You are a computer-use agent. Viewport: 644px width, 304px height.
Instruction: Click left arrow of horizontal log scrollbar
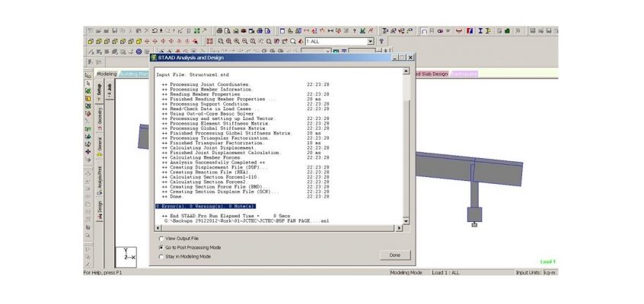(159, 228)
